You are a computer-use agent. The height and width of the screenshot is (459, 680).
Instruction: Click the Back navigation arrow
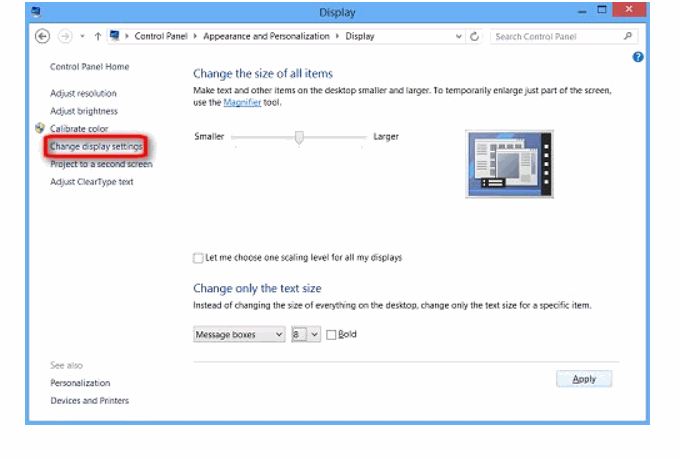pyautogui.click(x=42, y=36)
